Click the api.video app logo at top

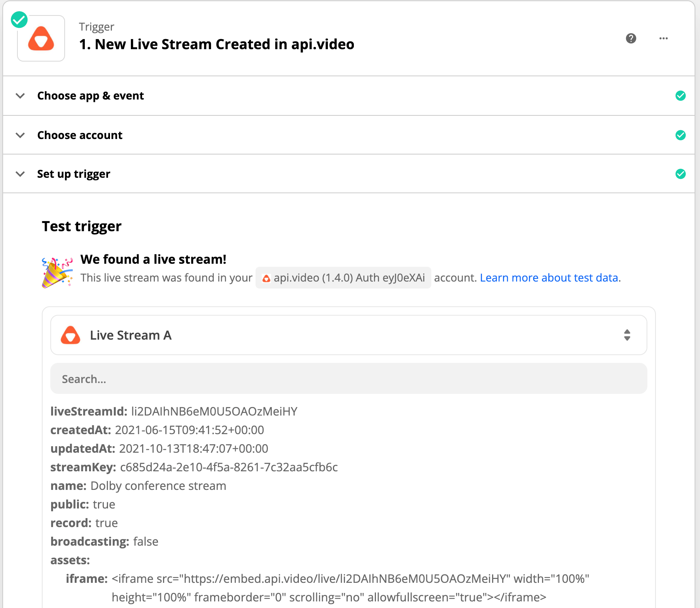pyautogui.click(x=41, y=38)
